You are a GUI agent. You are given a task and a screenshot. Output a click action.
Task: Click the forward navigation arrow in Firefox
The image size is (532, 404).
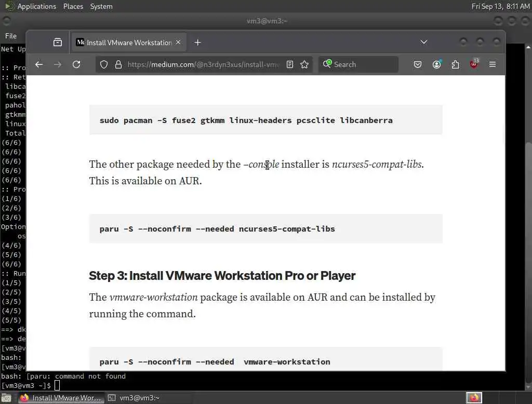tap(58, 64)
